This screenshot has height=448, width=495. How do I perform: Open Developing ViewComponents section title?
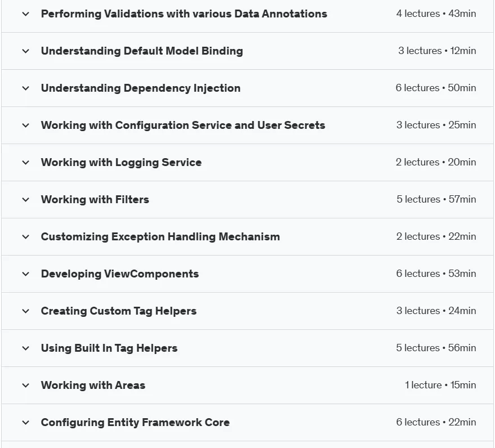(x=120, y=274)
